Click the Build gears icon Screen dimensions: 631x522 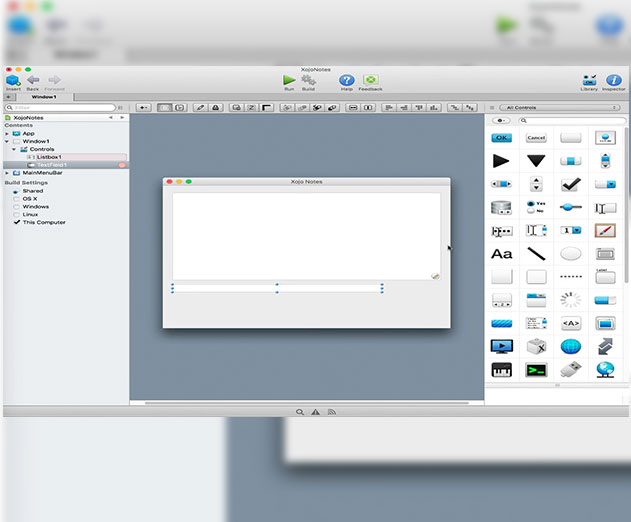click(308, 81)
